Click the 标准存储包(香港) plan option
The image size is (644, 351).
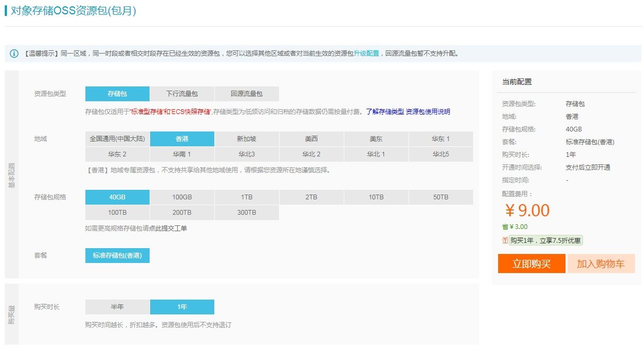(117, 256)
